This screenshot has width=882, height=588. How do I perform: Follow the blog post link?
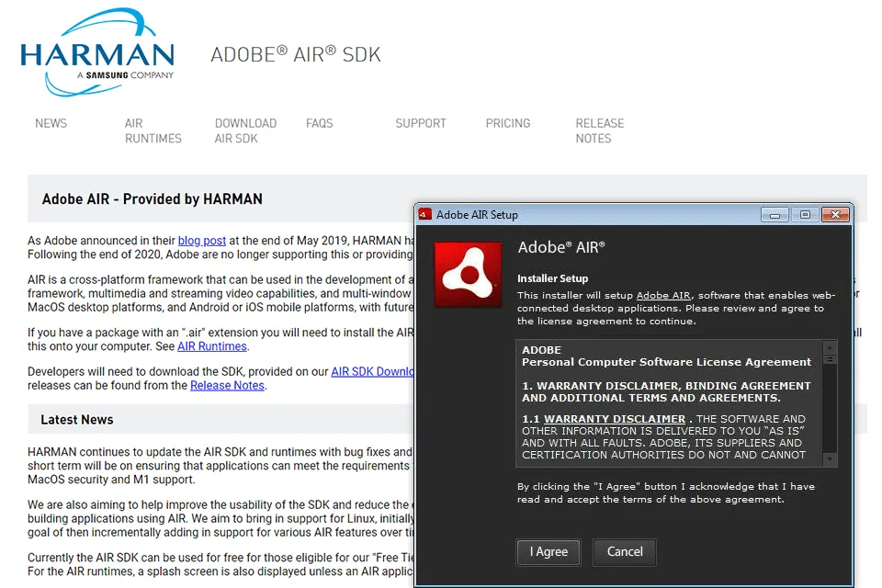pos(202,241)
